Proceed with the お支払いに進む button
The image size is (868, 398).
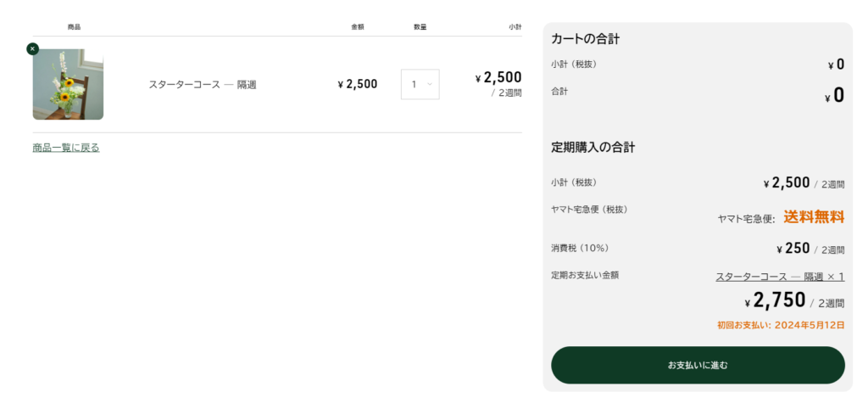tap(698, 365)
